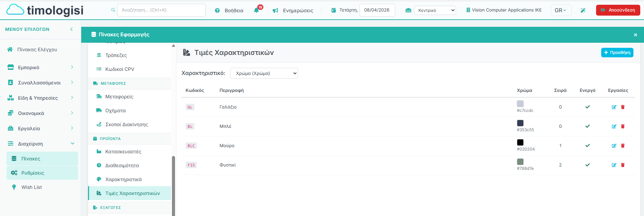The image size is (644, 216).
Task: Click the Εργαλεία briefcase icon
Action: 11,128
